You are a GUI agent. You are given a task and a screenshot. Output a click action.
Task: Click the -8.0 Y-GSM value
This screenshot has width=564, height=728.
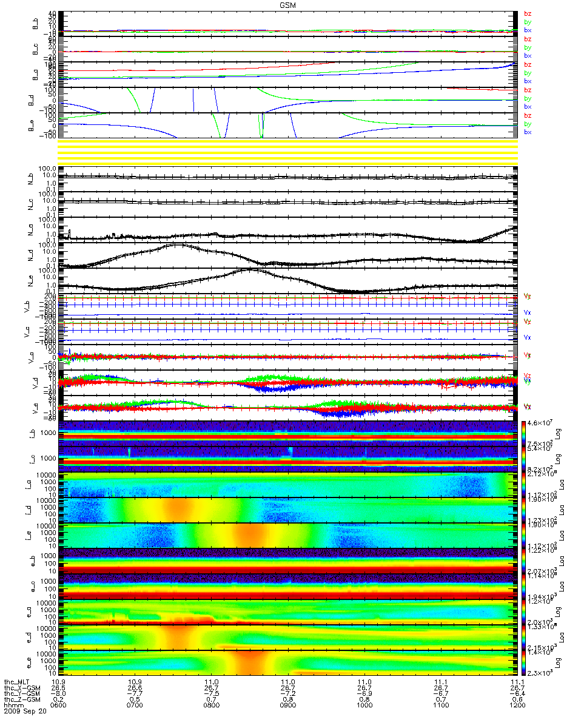click(x=57, y=694)
